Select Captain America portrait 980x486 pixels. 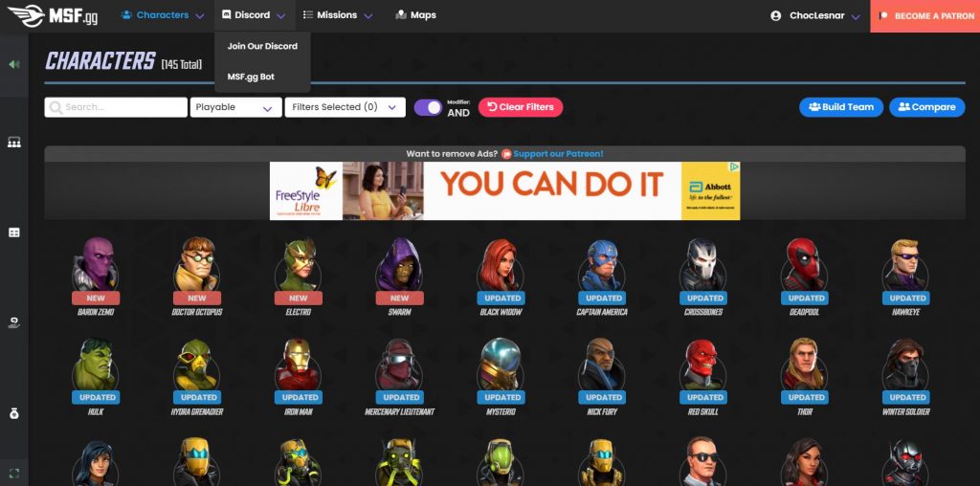click(602, 264)
